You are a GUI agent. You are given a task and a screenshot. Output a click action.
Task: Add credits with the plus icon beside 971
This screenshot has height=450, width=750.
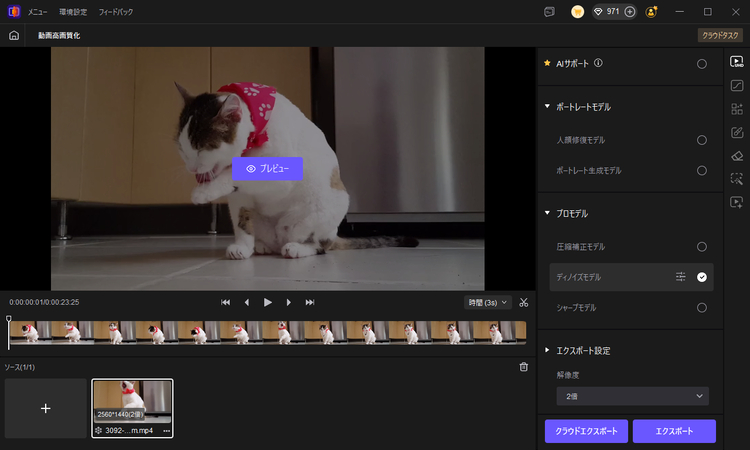(630, 12)
